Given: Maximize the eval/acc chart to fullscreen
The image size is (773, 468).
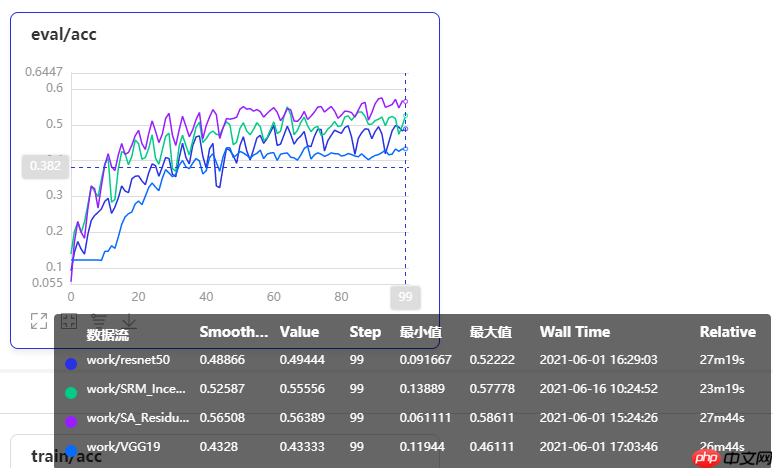Looking at the screenshot, I should (39, 321).
